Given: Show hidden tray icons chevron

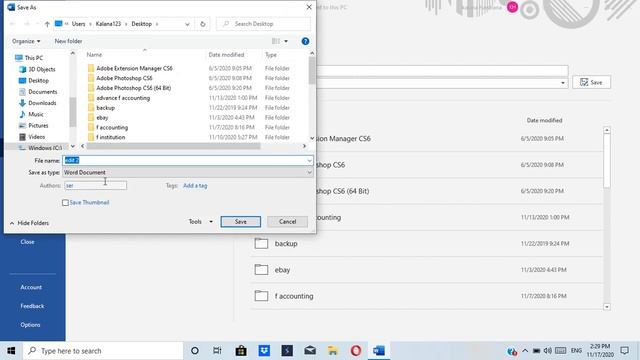Looking at the screenshot, I should (x=525, y=351).
